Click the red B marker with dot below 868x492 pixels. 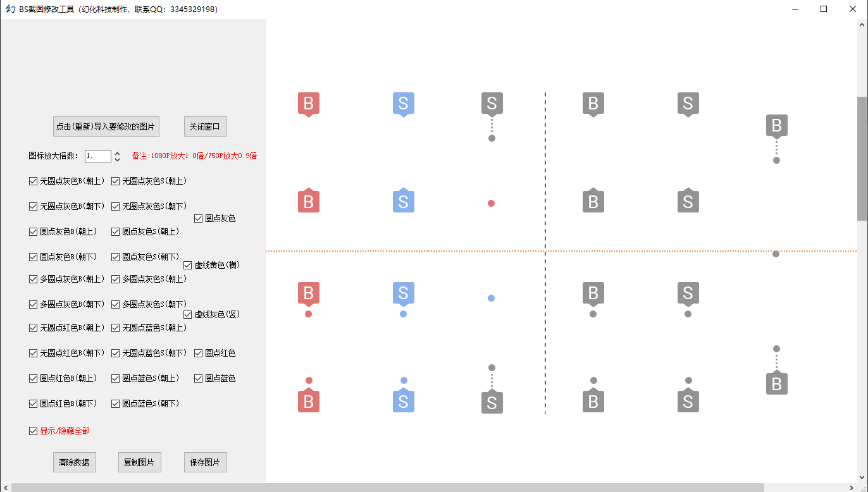[x=308, y=293]
